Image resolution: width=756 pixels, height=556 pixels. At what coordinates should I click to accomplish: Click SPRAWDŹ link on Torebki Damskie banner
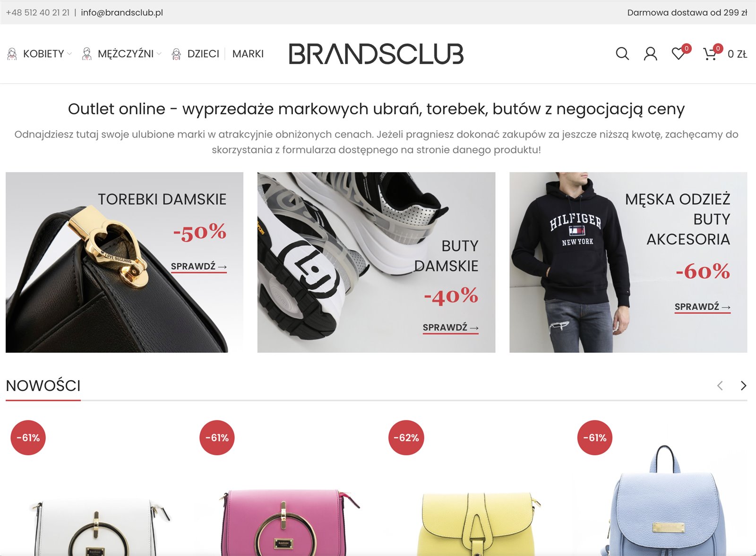[x=199, y=267]
